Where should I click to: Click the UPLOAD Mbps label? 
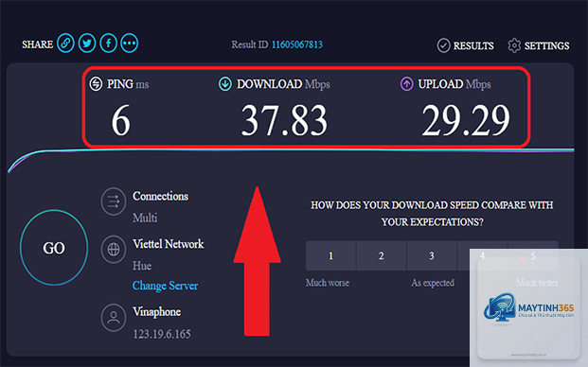click(454, 84)
